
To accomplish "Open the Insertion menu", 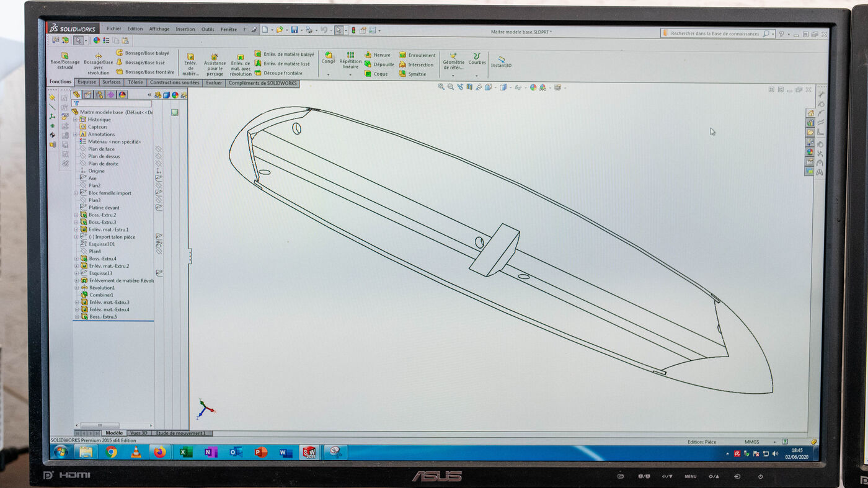I will point(185,29).
